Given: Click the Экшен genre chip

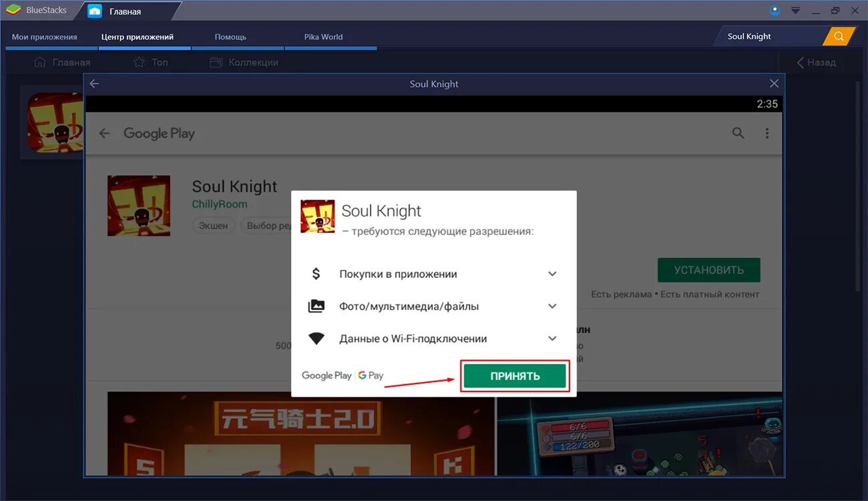Looking at the screenshot, I should point(214,225).
